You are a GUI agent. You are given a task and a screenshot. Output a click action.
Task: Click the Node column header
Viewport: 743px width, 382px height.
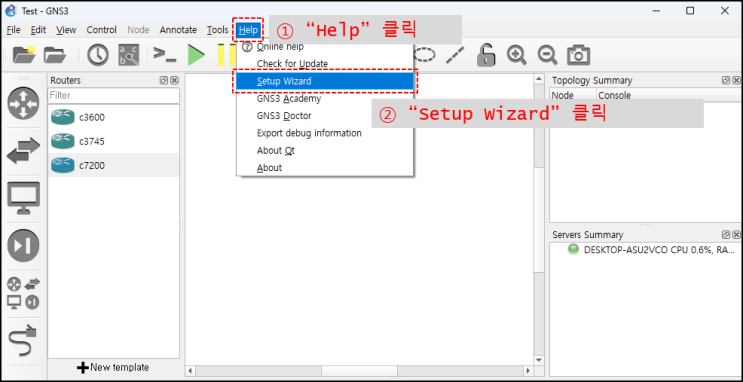[x=573, y=95]
